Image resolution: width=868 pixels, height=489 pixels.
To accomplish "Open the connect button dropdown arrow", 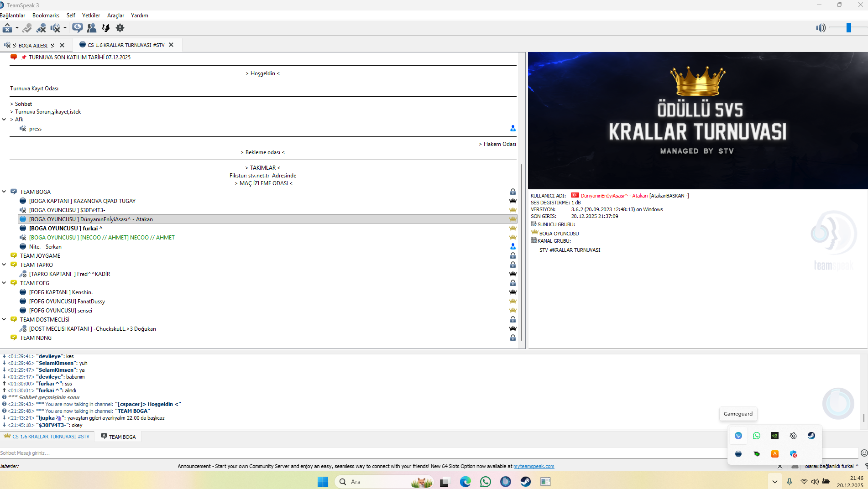I will point(17,28).
